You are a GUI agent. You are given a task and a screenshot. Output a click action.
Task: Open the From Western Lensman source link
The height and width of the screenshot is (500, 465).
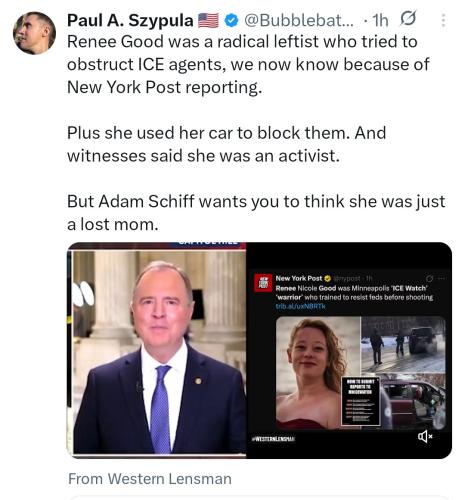coord(150,479)
